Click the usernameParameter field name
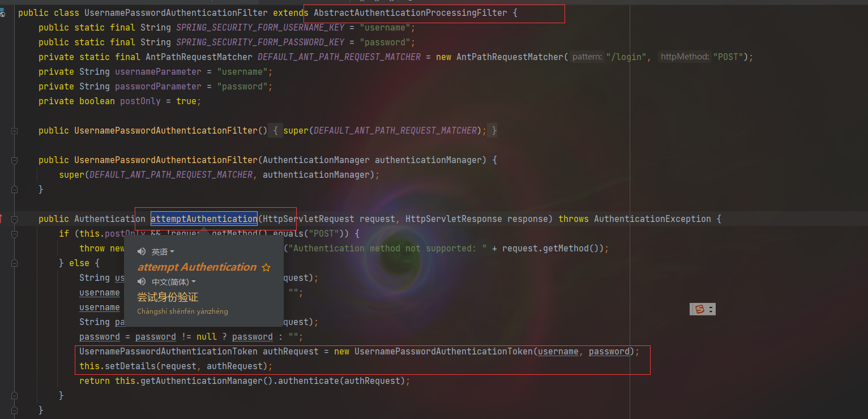The image size is (868, 419). [x=158, y=72]
